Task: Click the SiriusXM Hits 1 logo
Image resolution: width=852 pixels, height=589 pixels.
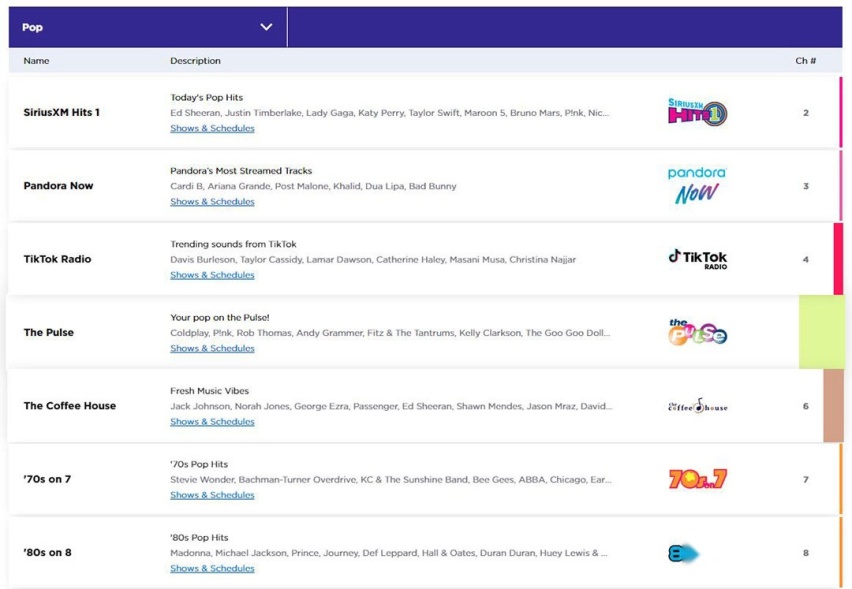Action: click(698, 112)
